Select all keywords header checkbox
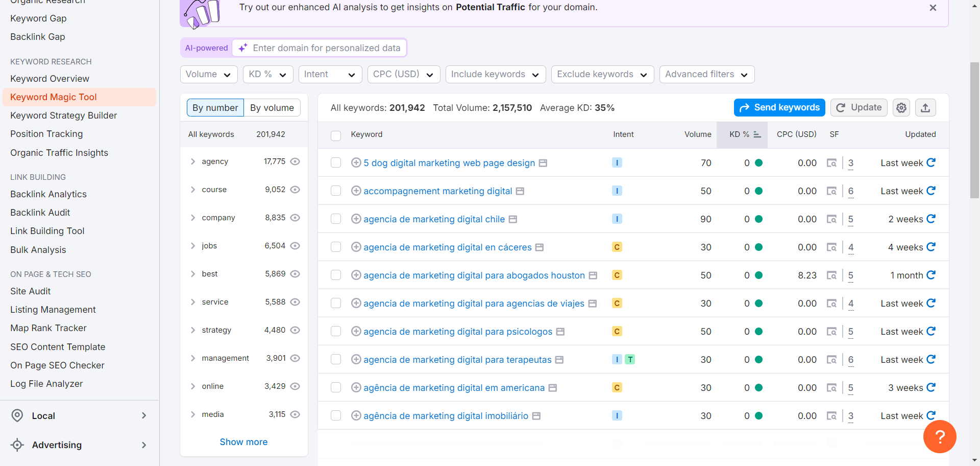Screen dimensions: 980x466 (336, 135)
